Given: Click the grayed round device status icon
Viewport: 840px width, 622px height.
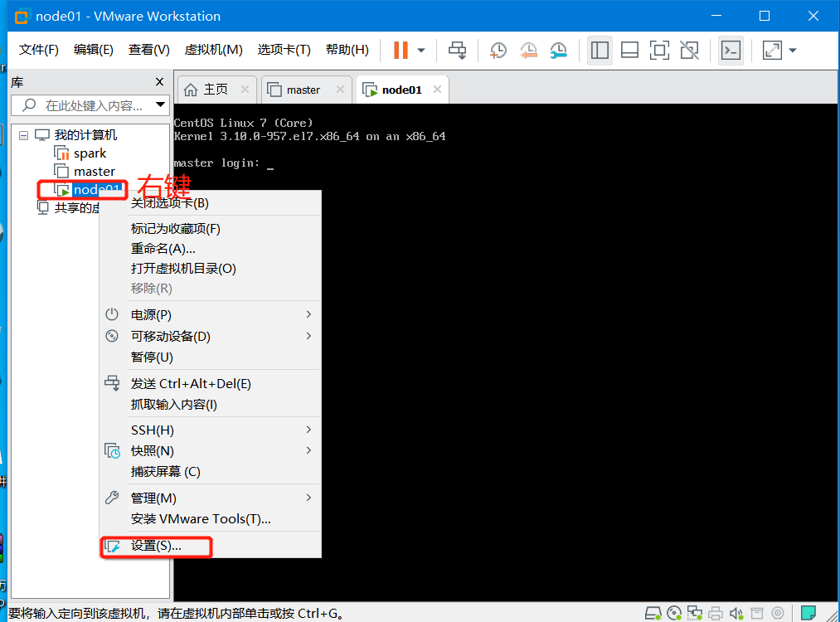Looking at the screenshot, I should [778, 613].
